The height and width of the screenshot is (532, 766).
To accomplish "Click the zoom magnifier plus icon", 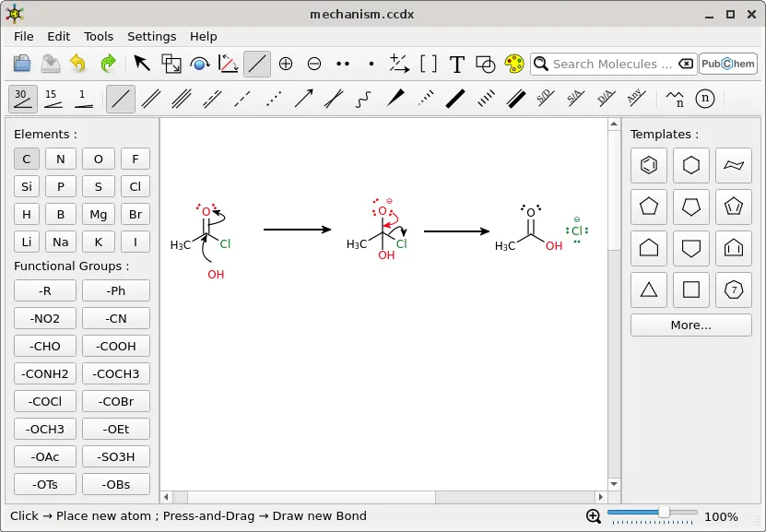I will [594, 516].
